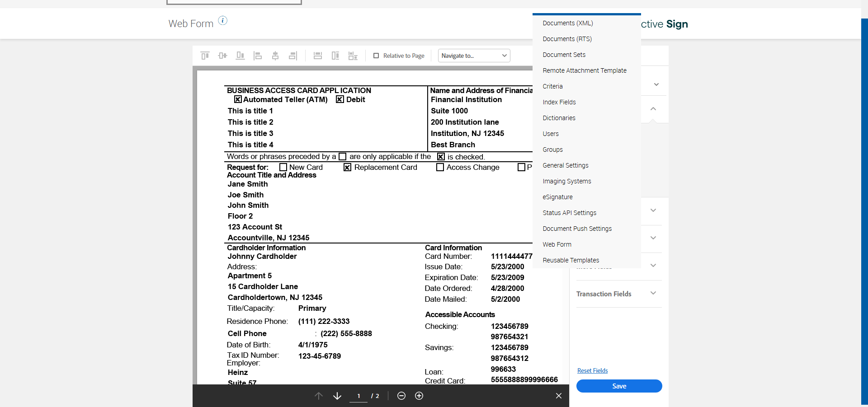Viewport: 868px width, 407px height.
Task: Click the align top edges icon
Action: 205,56
